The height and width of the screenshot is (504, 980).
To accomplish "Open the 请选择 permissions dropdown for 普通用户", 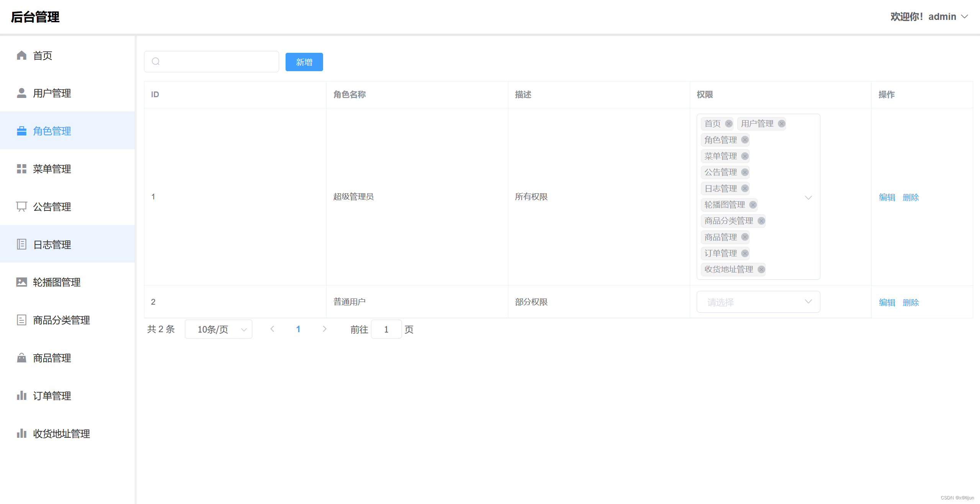I will coord(758,302).
